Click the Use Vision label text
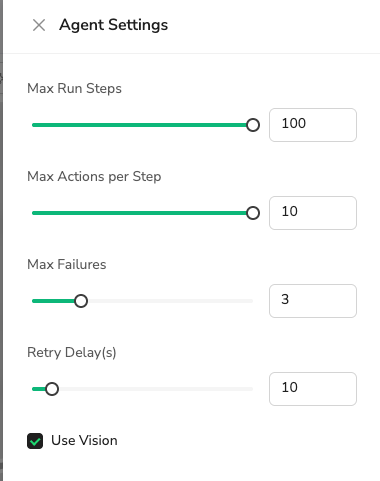 (84, 440)
